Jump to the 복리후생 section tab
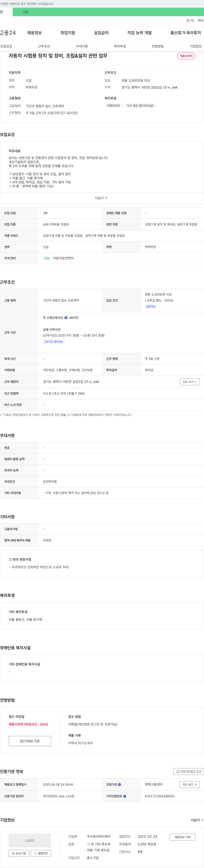 pos(120,46)
